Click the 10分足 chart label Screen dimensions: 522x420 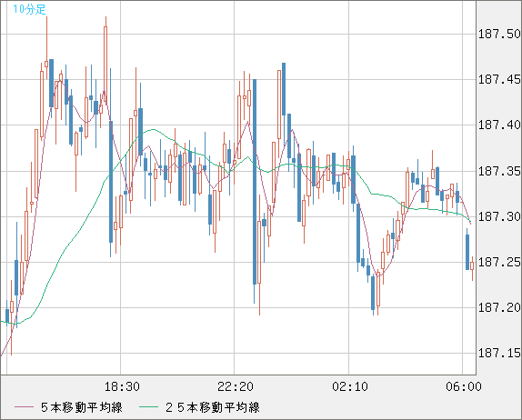click(29, 9)
